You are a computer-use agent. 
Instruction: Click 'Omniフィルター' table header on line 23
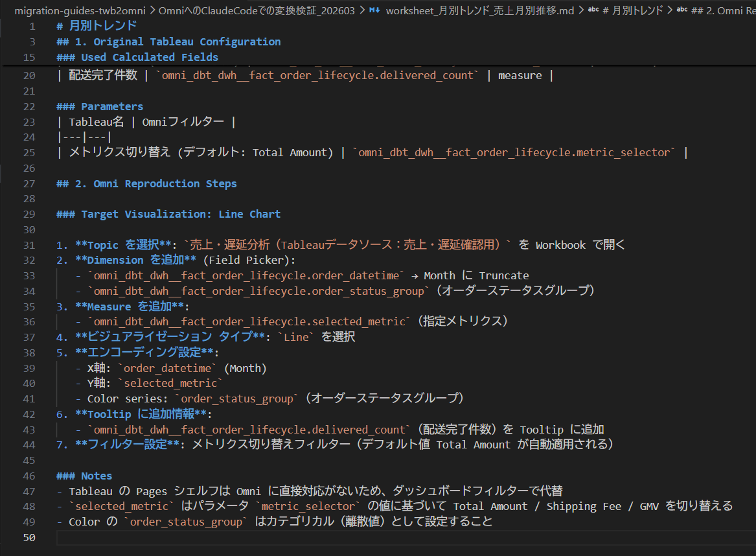point(183,122)
